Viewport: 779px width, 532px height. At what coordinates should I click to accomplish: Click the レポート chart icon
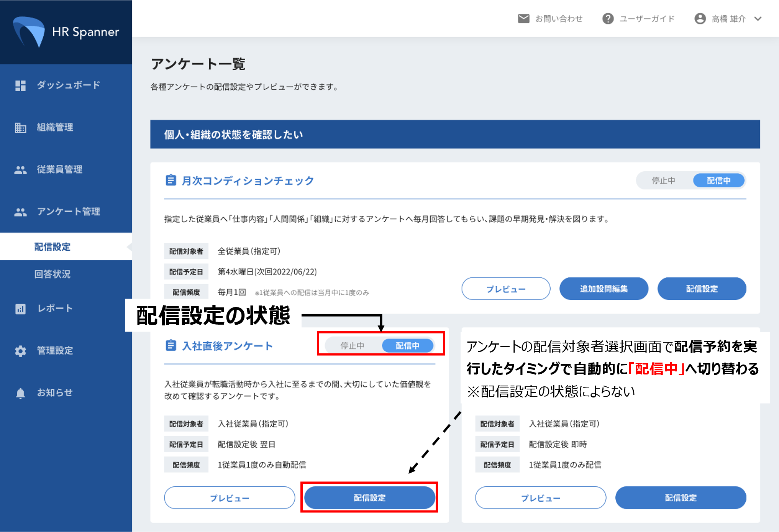(20, 309)
